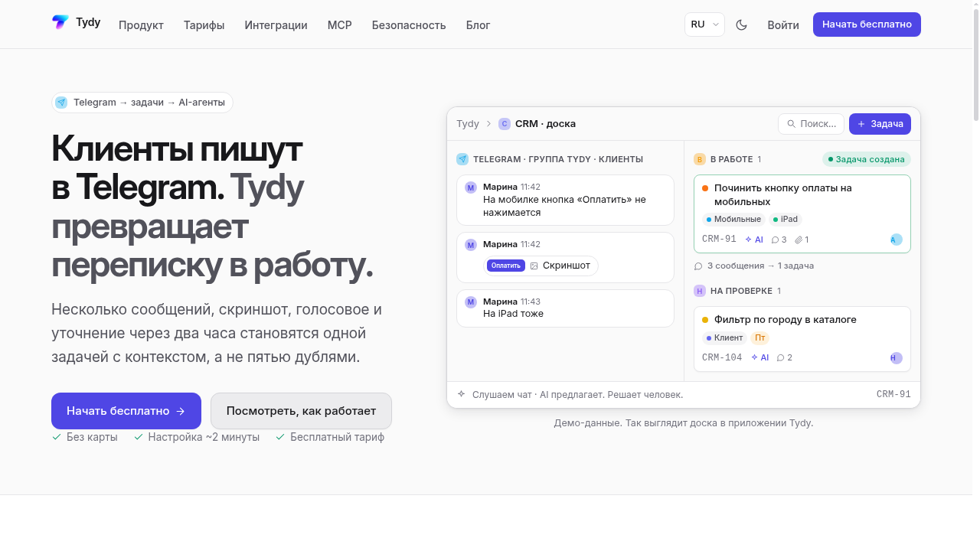Screen dimensions: 980x551
Task: Click the search magnifier icon
Action: click(792, 124)
